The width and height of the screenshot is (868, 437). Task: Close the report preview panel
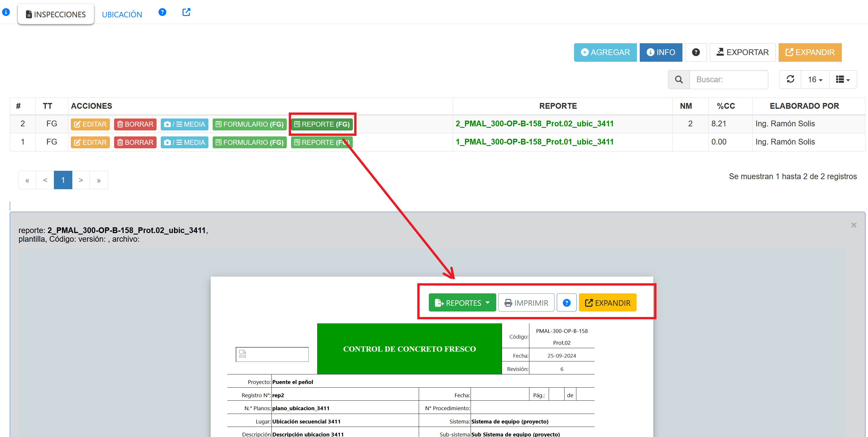point(854,225)
